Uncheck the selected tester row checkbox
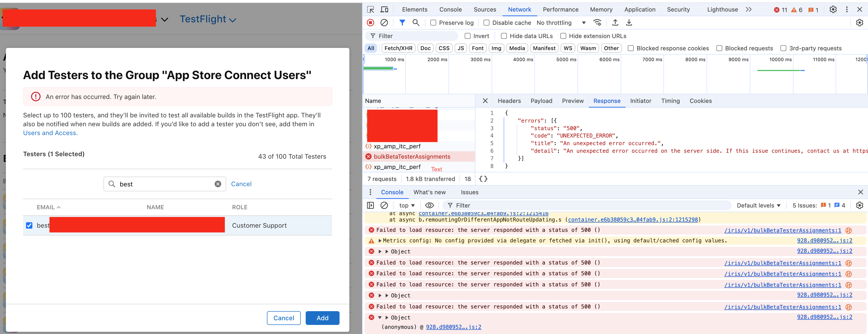Screen dimensions: 868x334 29,225
